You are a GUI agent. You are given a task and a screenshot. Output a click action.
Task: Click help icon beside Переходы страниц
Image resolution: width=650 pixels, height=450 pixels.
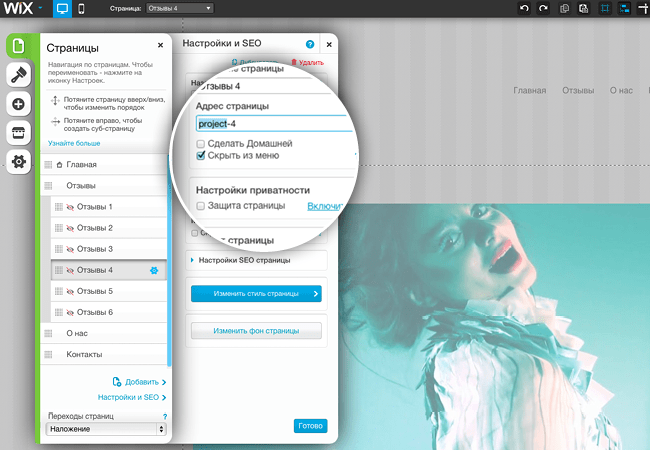[165, 416]
